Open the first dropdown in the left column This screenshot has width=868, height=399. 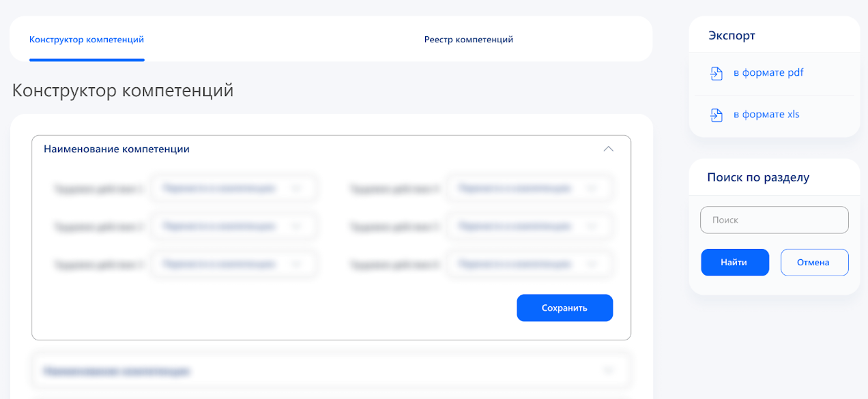(x=233, y=188)
